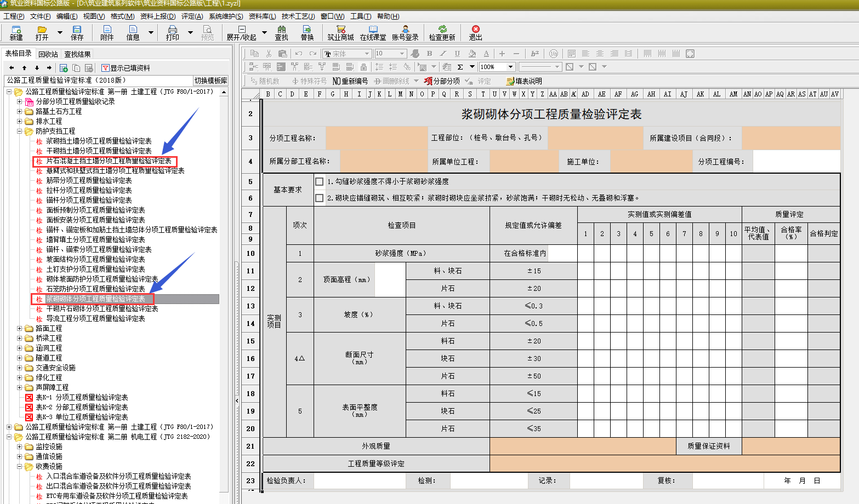859x504 pixels.
Task: Click the font color A icon
Action: click(x=486, y=54)
